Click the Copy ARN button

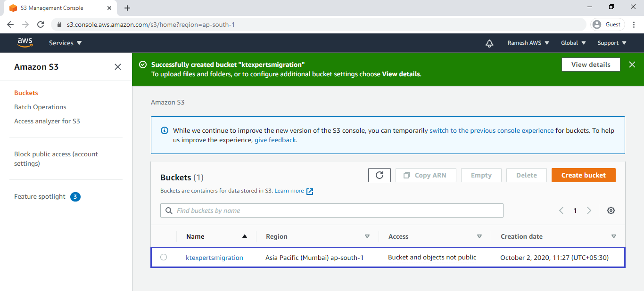click(425, 175)
